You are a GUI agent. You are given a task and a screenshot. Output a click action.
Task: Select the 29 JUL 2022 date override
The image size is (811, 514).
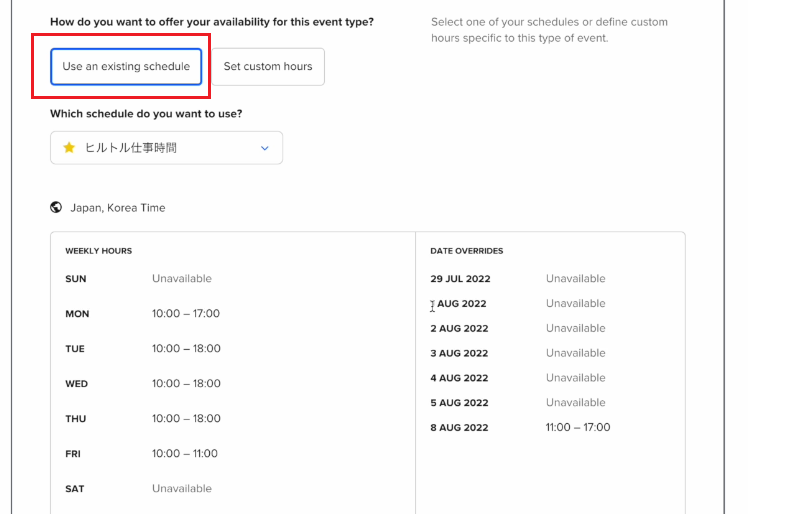pos(460,279)
